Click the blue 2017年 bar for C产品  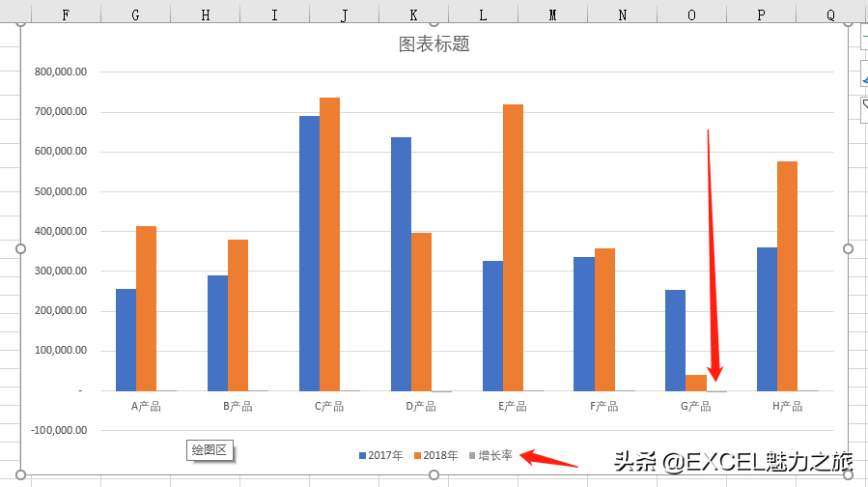coord(309,253)
